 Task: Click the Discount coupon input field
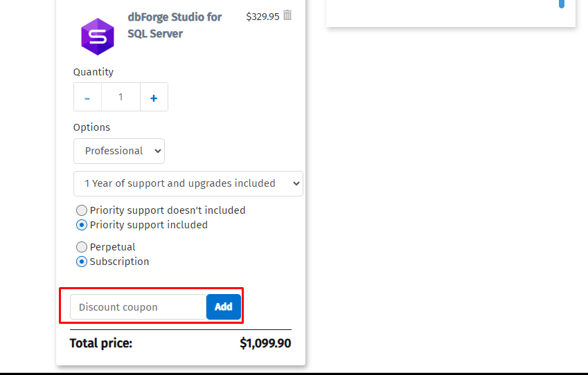(x=138, y=307)
